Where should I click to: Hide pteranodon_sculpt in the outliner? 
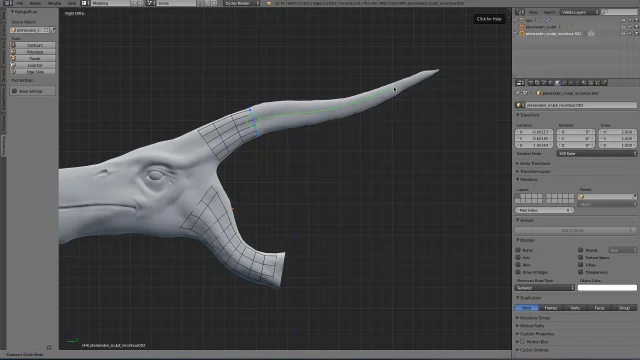pyautogui.click(x=623, y=27)
